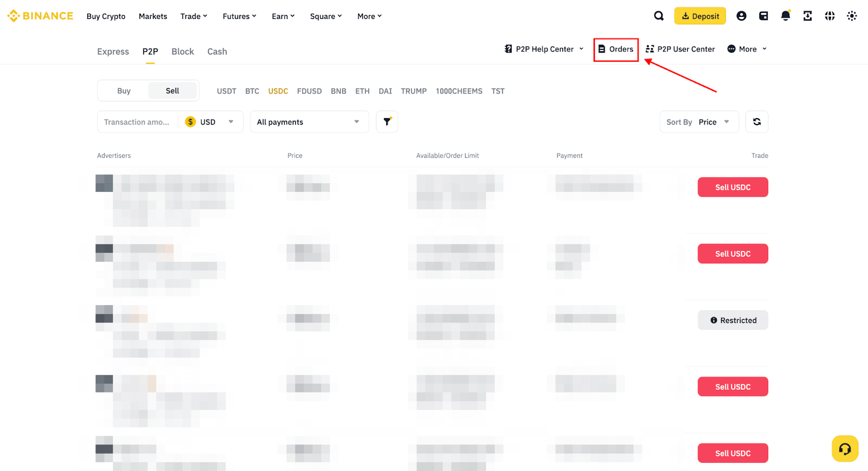
Task: Click Sell USDC for the fourth advertiser
Action: (x=733, y=386)
